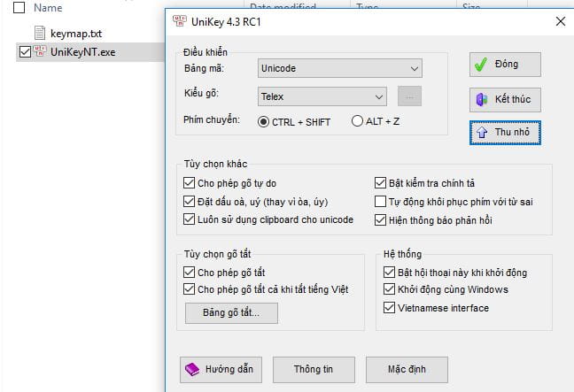
Task: Select the keymap.txt file icon
Action: pyautogui.click(x=41, y=33)
